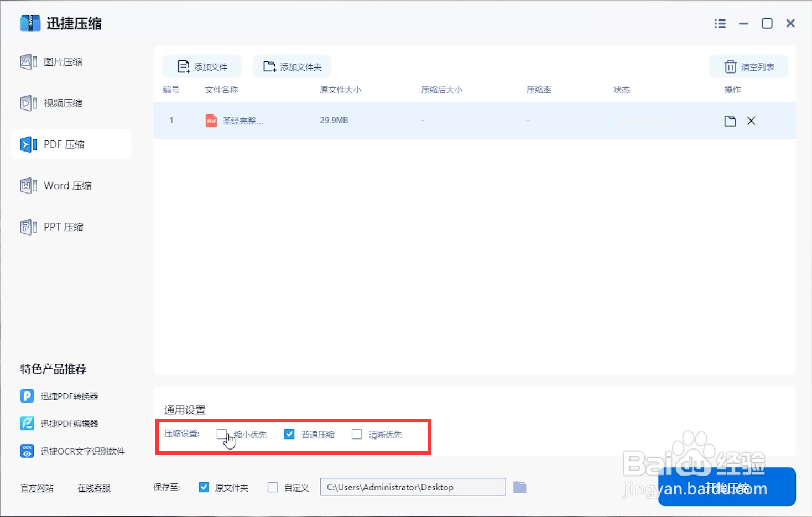Open the 官方网站 link
The width and height of the screenshot is (812, 517).
[37, 488]
